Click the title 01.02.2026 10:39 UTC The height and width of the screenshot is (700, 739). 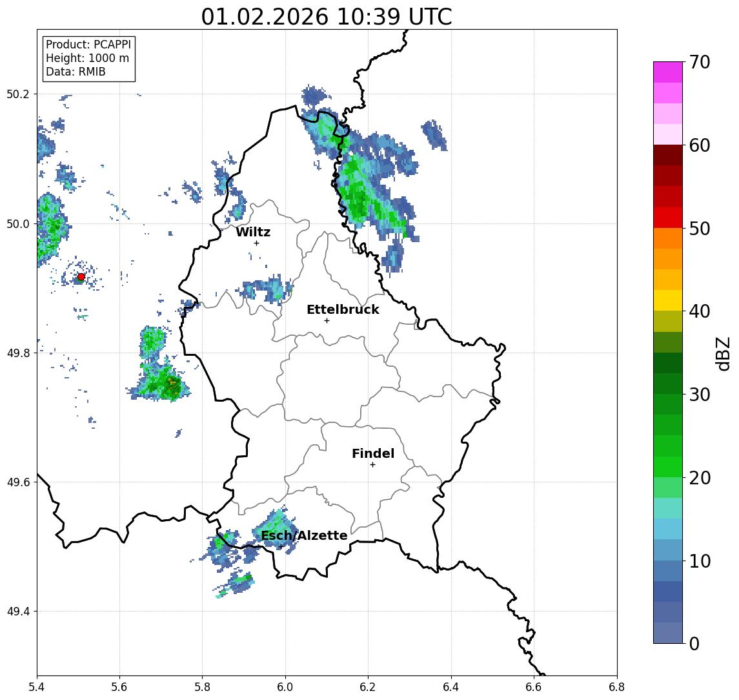click(327, 17)
